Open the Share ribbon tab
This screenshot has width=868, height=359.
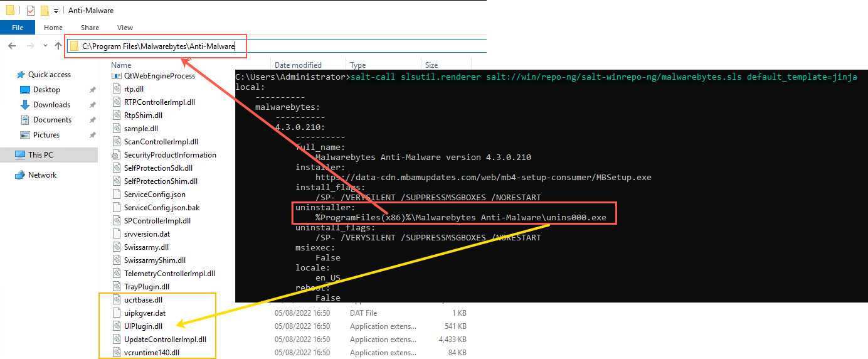tap(90, 28)
